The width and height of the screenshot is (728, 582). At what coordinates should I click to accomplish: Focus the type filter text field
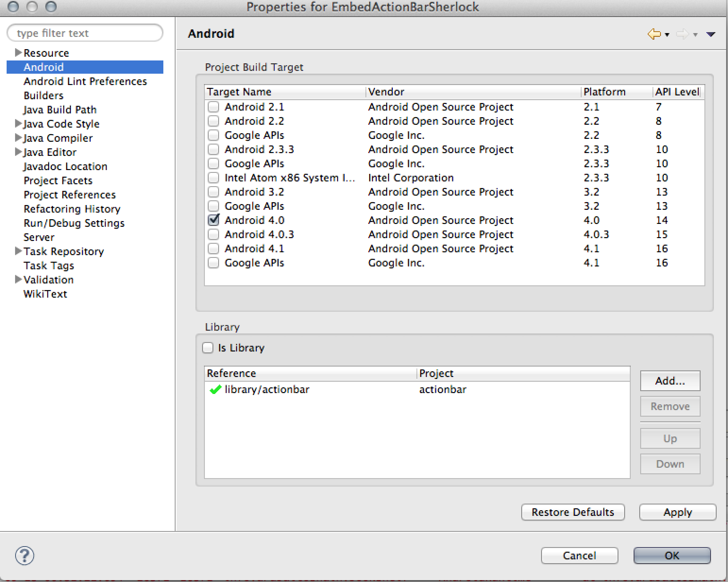(x=85, y=33)
